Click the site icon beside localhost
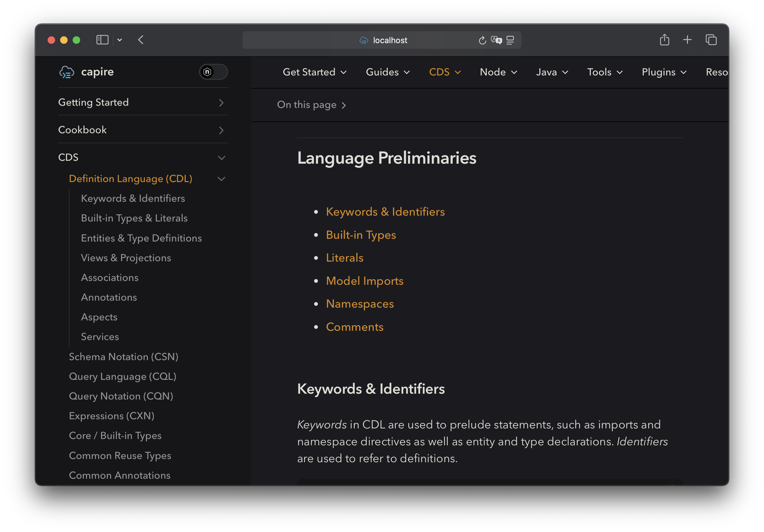The width and height of the screenshot is (764, 532). [364, 40]
